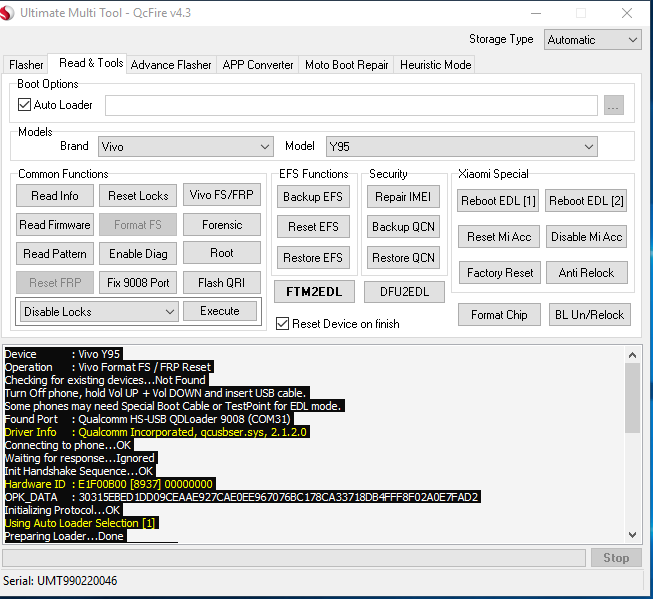Click the Serial UMT990220046 status text

[x=60, y=581]
